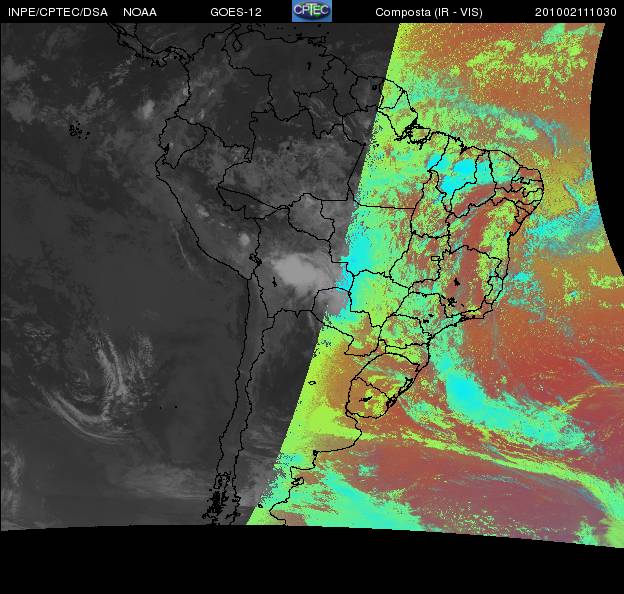This screenshot has width=624, height=594.
Task: Select the INPE/CPTEC/DSA header text
Action: tap(58, 12)
